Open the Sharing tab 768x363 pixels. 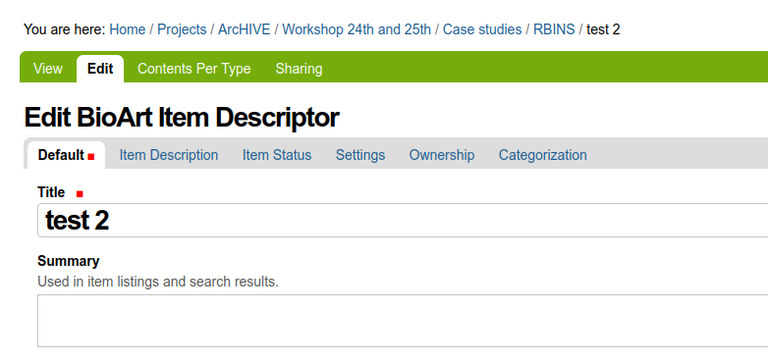tap(299, 69)
